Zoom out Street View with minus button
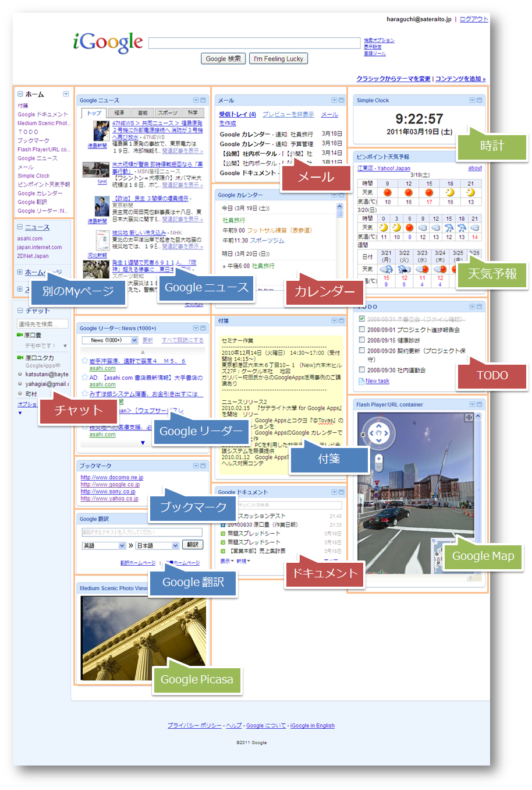The image size is (532, 790). [379, 467]
